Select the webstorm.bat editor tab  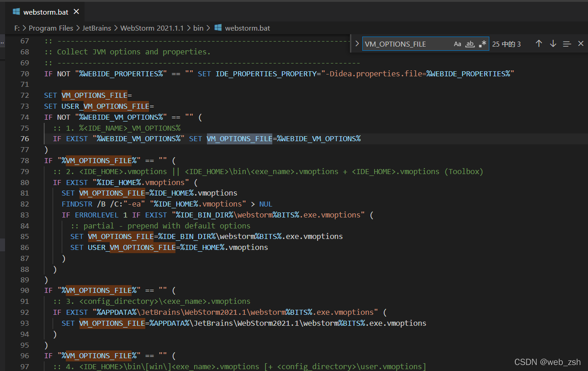point(45,11)
